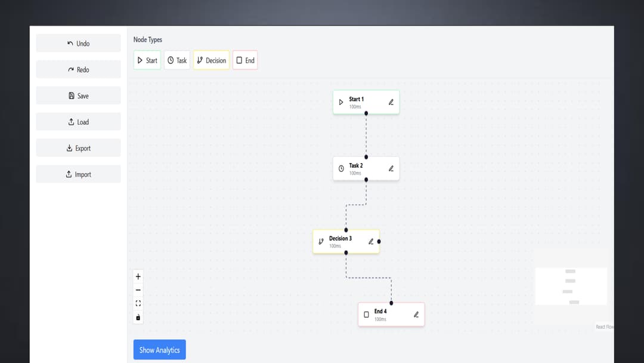Click the Show Analytics button

[159, 349]
